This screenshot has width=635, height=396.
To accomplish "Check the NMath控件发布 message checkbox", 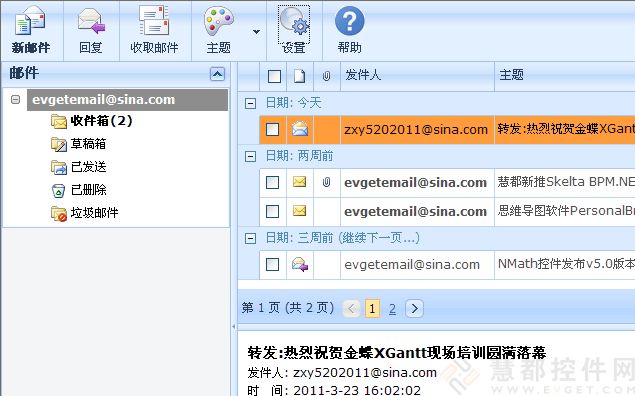I will [272, 264].
